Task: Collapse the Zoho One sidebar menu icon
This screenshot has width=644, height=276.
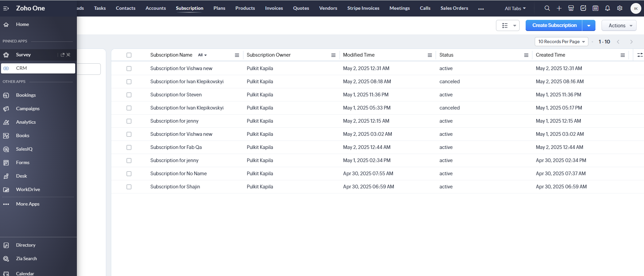Action: tap(6, 8)
